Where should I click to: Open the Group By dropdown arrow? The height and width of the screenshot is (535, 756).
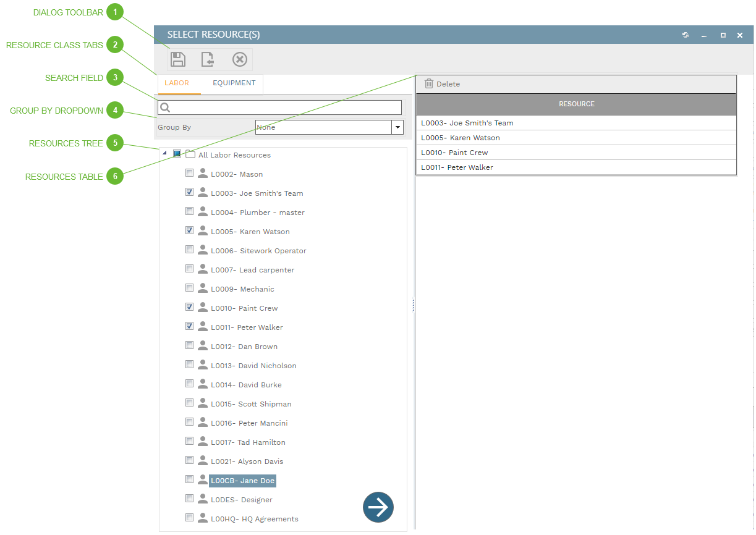point(397,127)
